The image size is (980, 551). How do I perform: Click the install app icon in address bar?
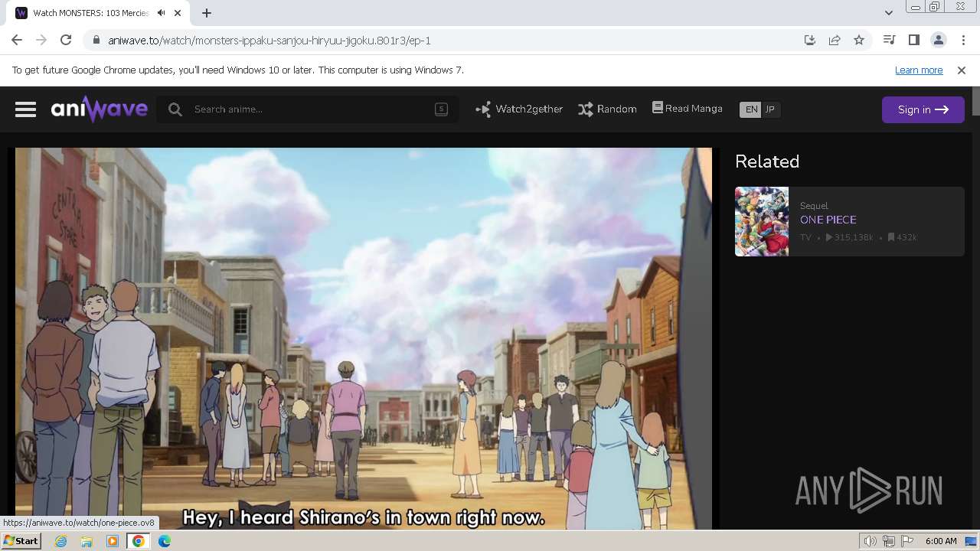coord(810,41)
